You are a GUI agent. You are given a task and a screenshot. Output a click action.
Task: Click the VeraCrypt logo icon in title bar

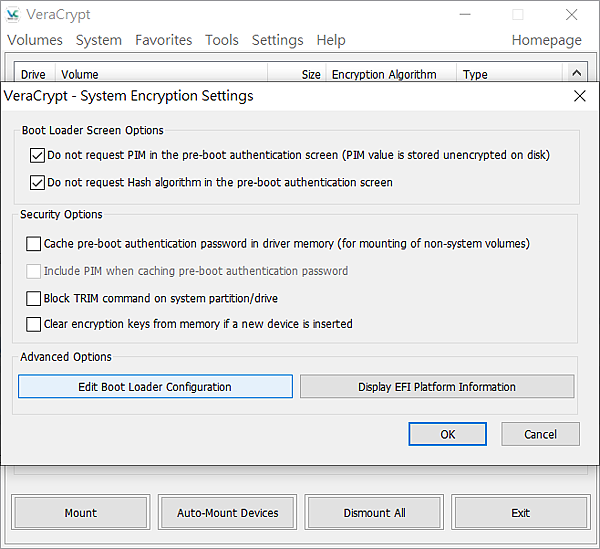click(14, 15)
